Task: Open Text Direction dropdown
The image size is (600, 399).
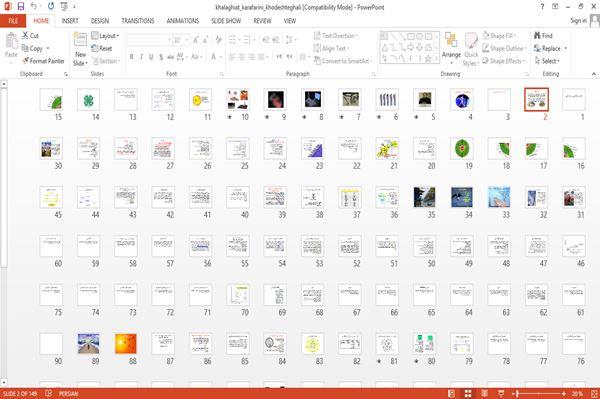Action: point(336,36)
